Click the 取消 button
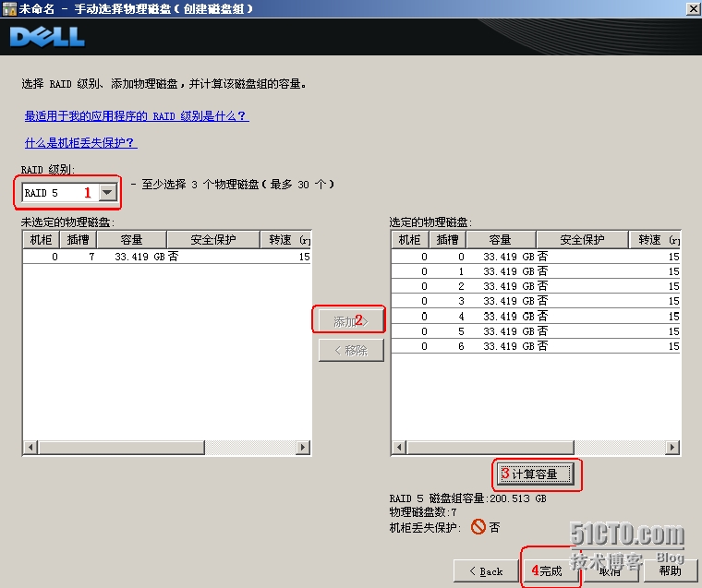The image size is (702, 588). pyautogui.click(x=611, y=571)
